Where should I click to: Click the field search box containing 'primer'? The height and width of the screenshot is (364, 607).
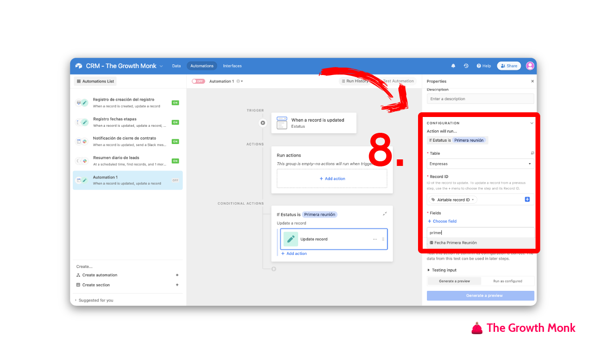coord(480,233)
